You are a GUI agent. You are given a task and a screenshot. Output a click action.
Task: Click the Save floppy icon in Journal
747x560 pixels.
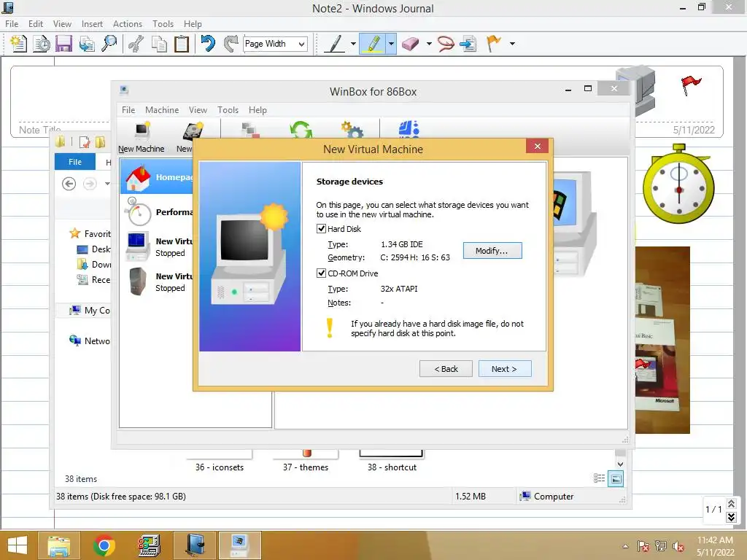click(x=63, y=44)
